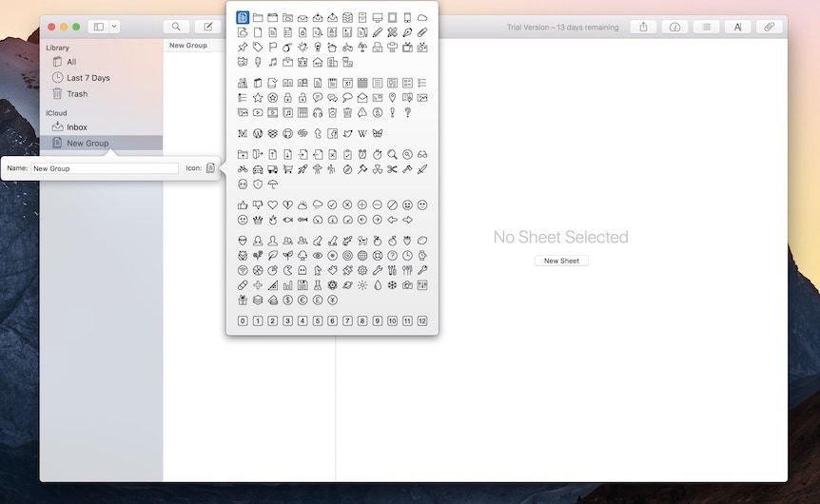
Task: Click the compose new sheet toolbar button
Action: (205, 27)
